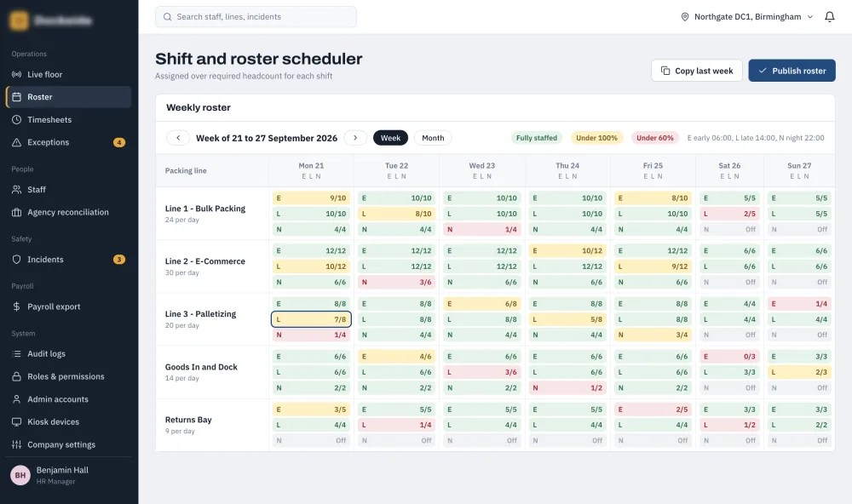Click the BH user avatar
Viewport: 852px width, 504px height.
click(20, 475)
